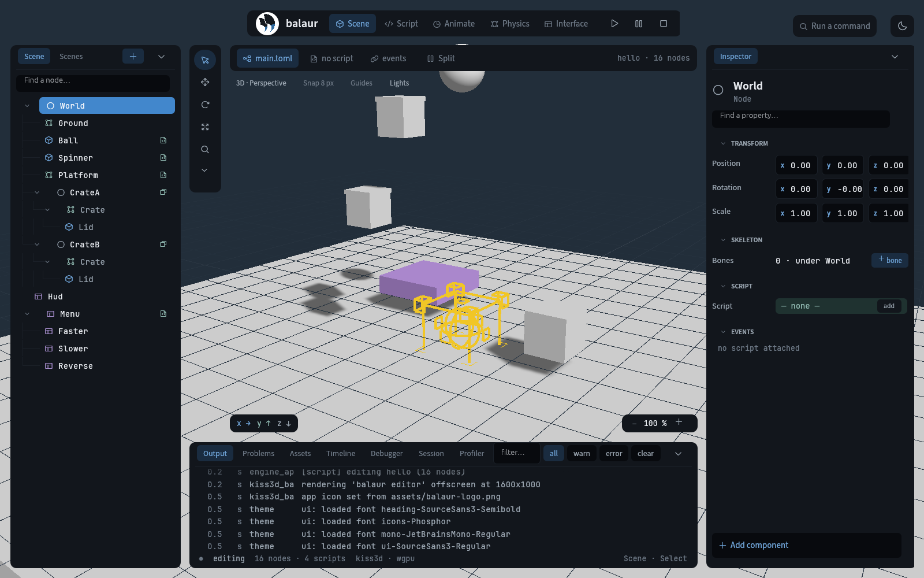Switch to Interface workspace tab
Viewport: 924px width, 578px height.
point(566,24)
